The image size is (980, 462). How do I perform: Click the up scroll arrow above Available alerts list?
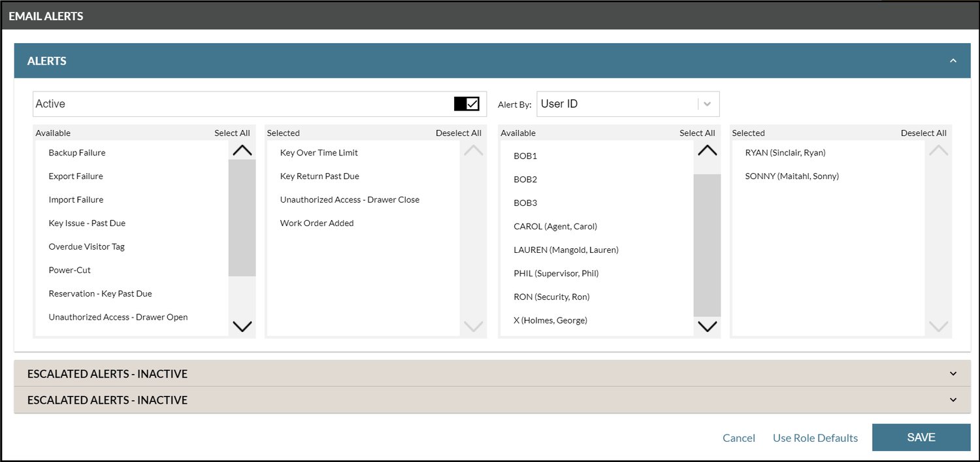point(242,150)
